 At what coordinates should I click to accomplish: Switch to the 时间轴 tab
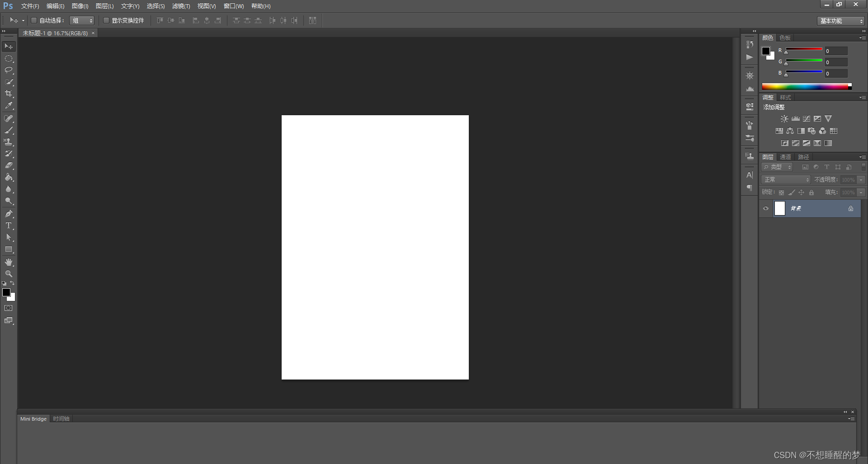61,419
